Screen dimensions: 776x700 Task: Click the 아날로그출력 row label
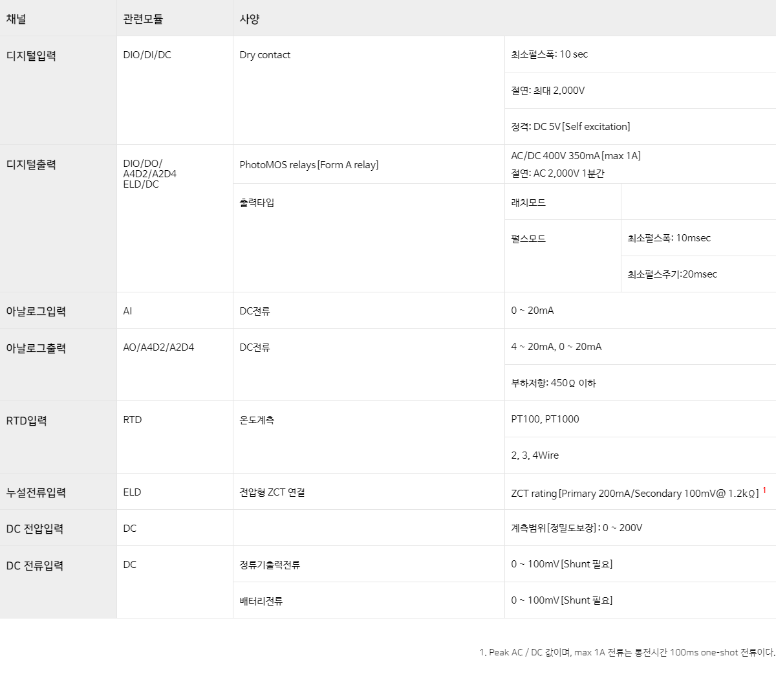point(36,348)
